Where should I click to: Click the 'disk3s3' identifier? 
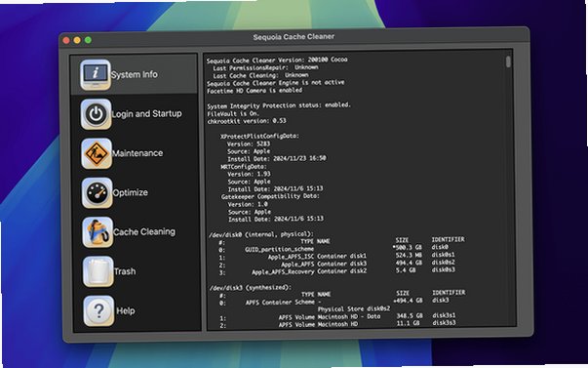coord(444,322)
